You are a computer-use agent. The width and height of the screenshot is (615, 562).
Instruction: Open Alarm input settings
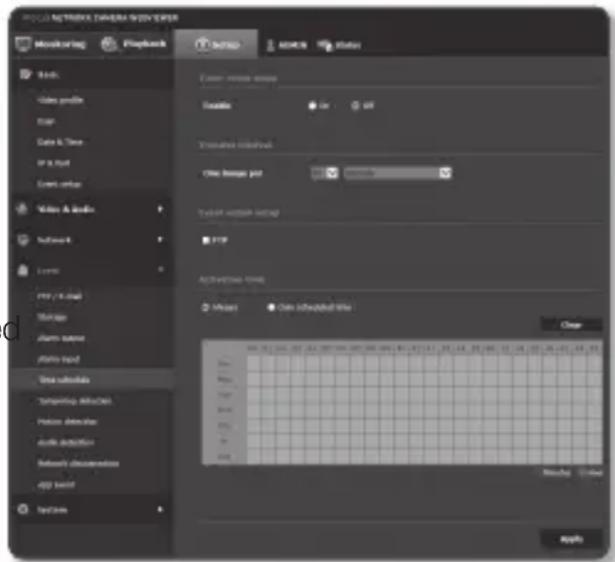[x=58, y=359]
